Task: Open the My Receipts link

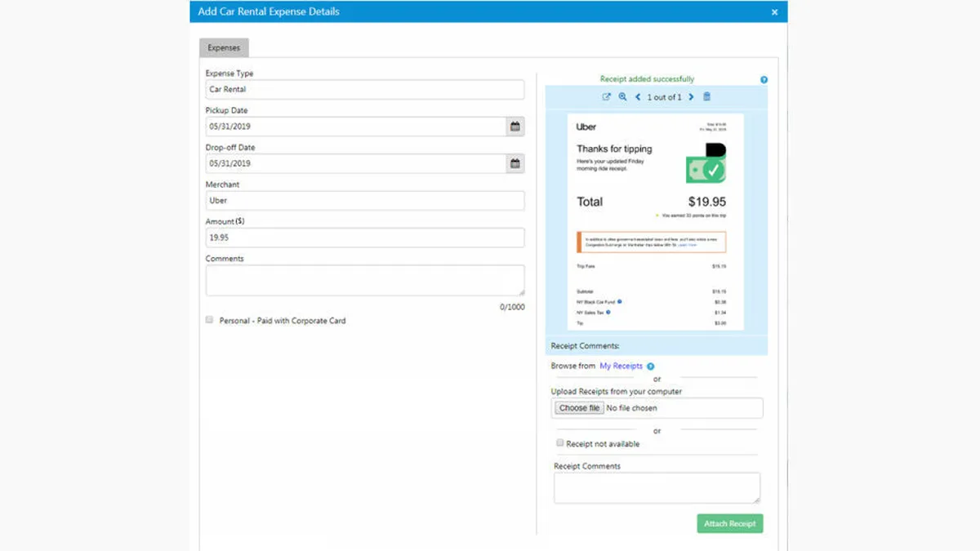Action: pos(621,367)
